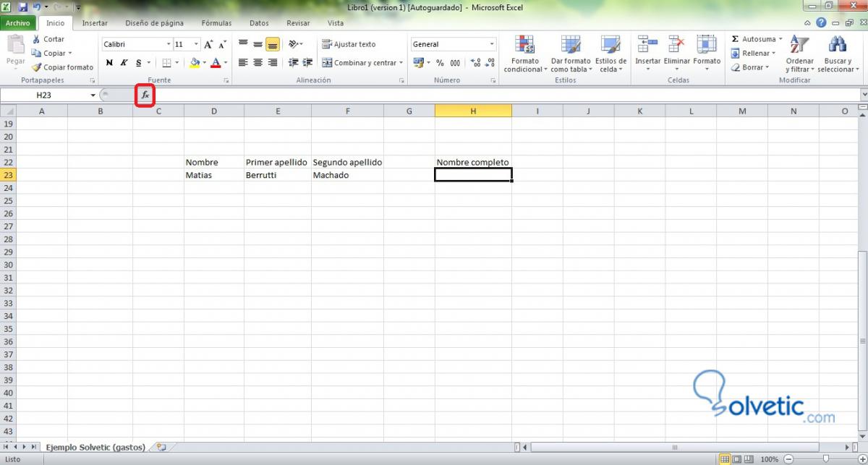This screenshot has height=465, width=868.
Task: Expand the Name Box dropdown arrow
Action: pyautogui.click(x=93, y=95)
